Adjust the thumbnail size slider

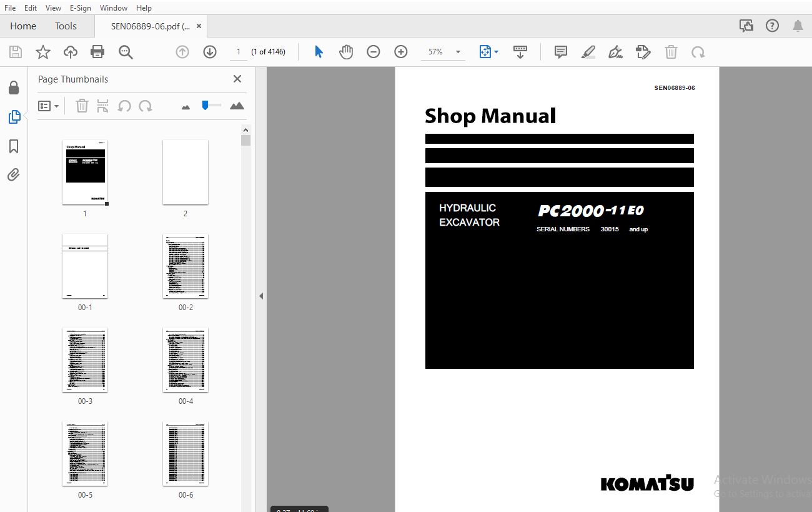[x=211, y=105]
